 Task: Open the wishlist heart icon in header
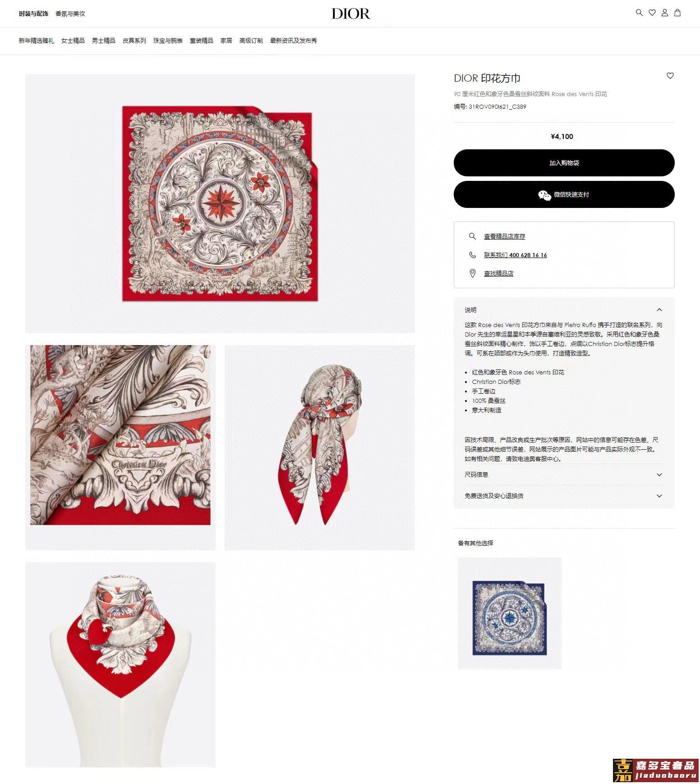tap(652, 13)
